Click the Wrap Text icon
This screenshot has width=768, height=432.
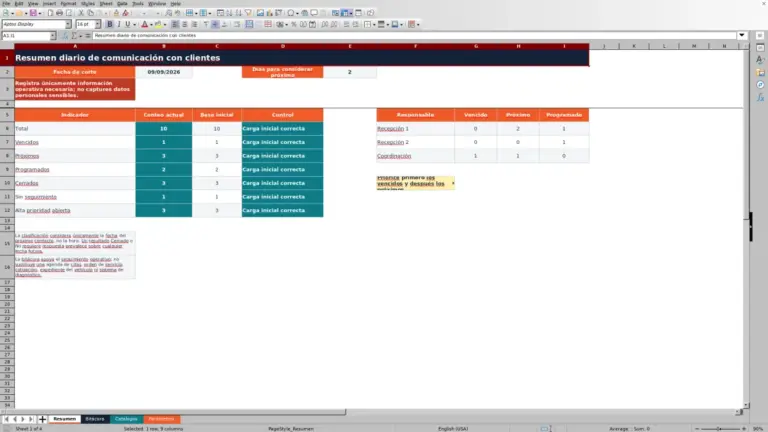click(x=237, y=24)
